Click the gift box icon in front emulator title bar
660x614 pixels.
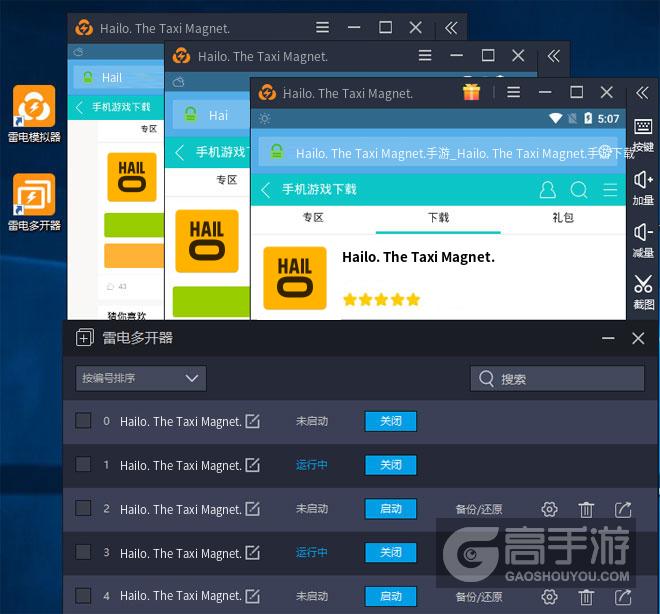[x=471, y=92]
